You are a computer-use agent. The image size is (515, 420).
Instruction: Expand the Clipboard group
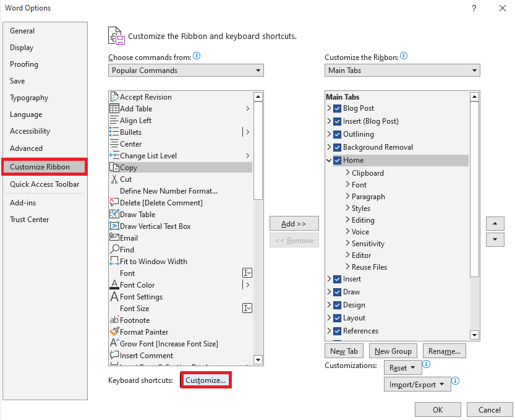coord(347,173)
